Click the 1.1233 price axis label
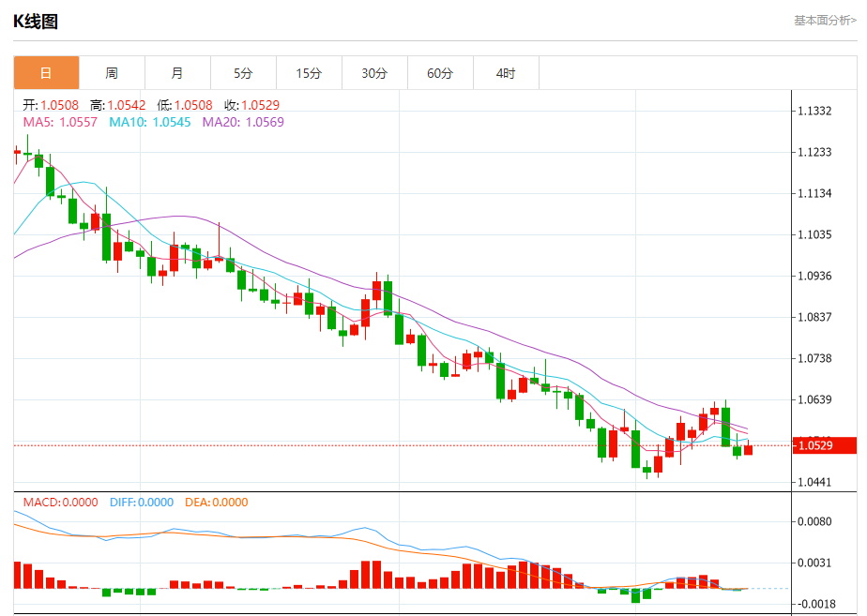Viewport: 867px width, 616px height. tap(814, 153)
